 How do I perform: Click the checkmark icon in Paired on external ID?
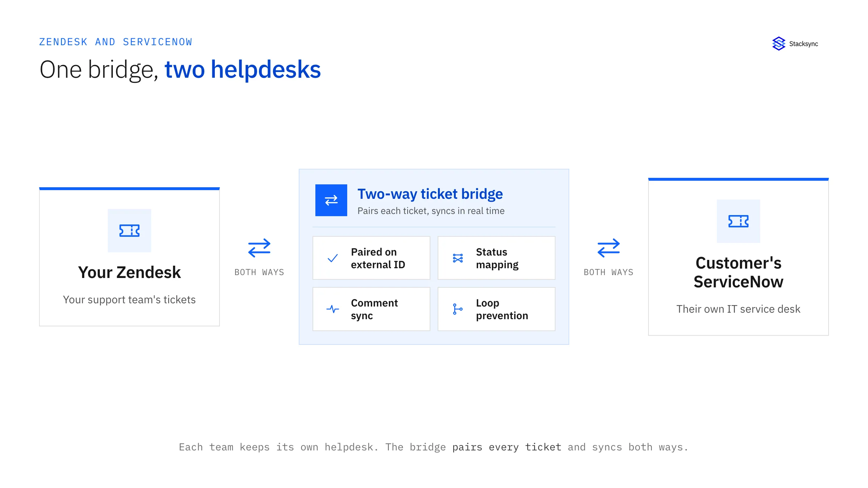pyautogui.click(x=333, y=258)
